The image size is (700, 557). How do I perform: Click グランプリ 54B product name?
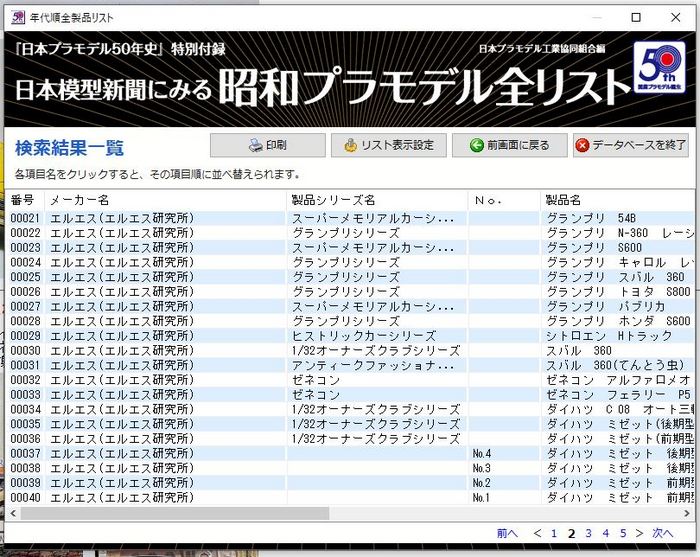pos(591,218)
